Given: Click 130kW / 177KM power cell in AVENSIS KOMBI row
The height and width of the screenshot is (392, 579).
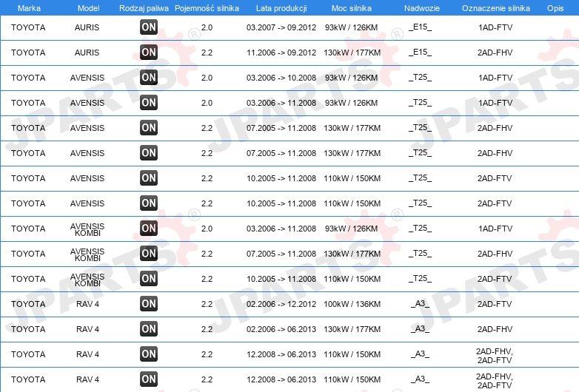Looking at the screenshot, I should (x=352, y=254).
